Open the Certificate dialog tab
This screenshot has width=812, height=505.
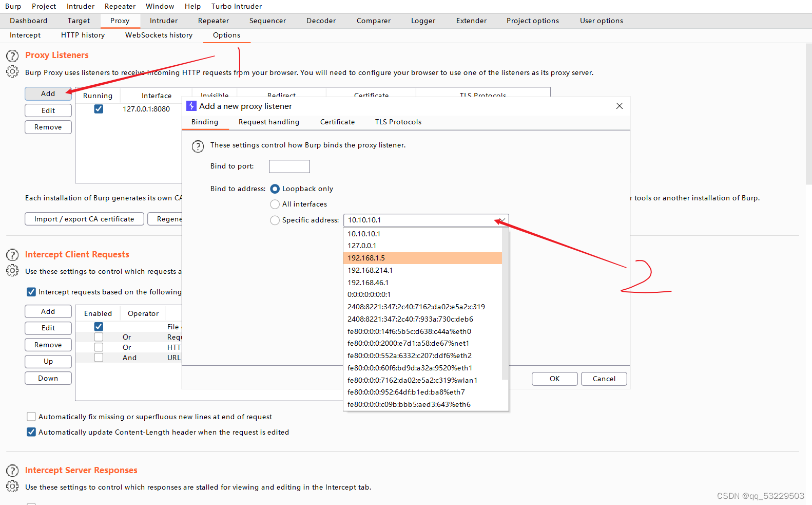pyautogui.click(x=337, y=122)
